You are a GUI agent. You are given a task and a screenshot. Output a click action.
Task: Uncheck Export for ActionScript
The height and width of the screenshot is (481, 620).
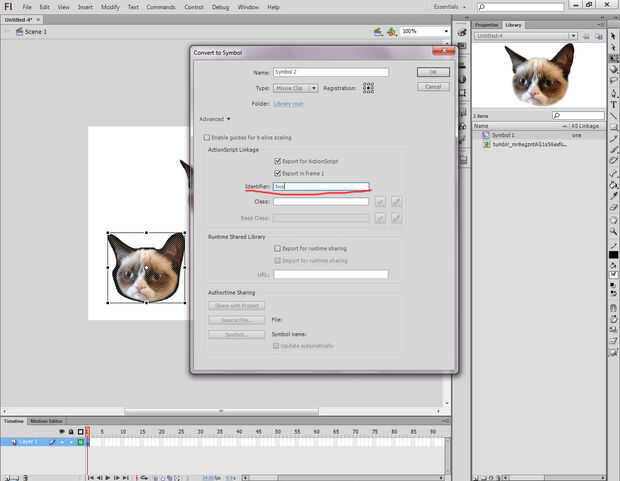click(x=277, y=160)
